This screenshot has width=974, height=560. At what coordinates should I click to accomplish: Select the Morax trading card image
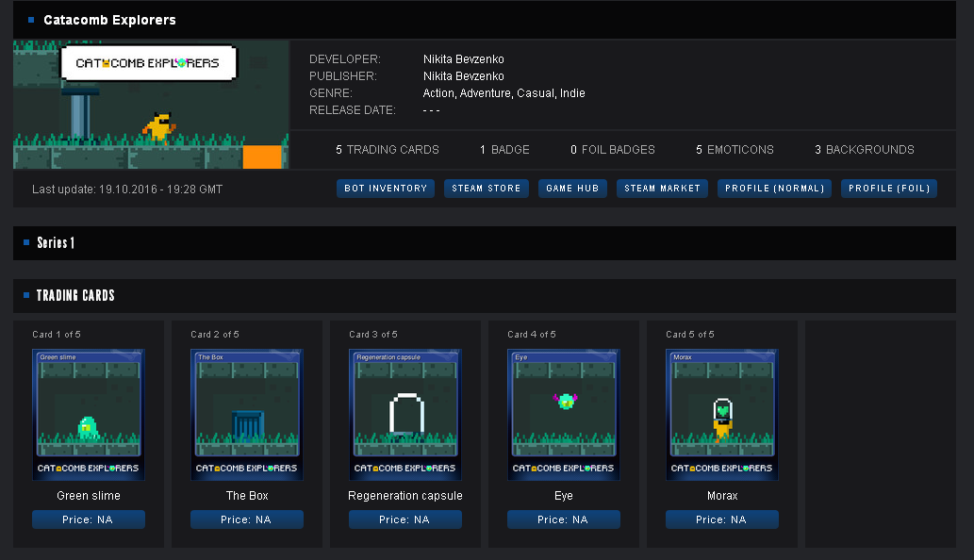coord(722,414)
